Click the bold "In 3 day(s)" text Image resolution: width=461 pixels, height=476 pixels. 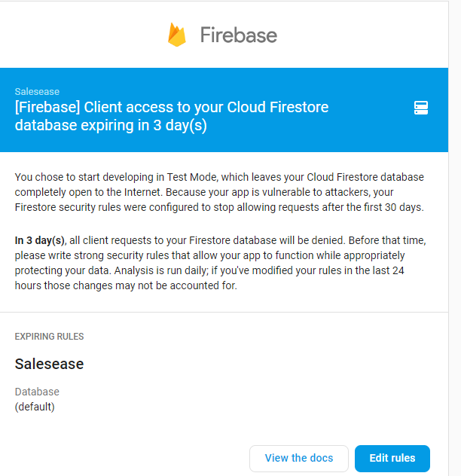tap(40, 240)
